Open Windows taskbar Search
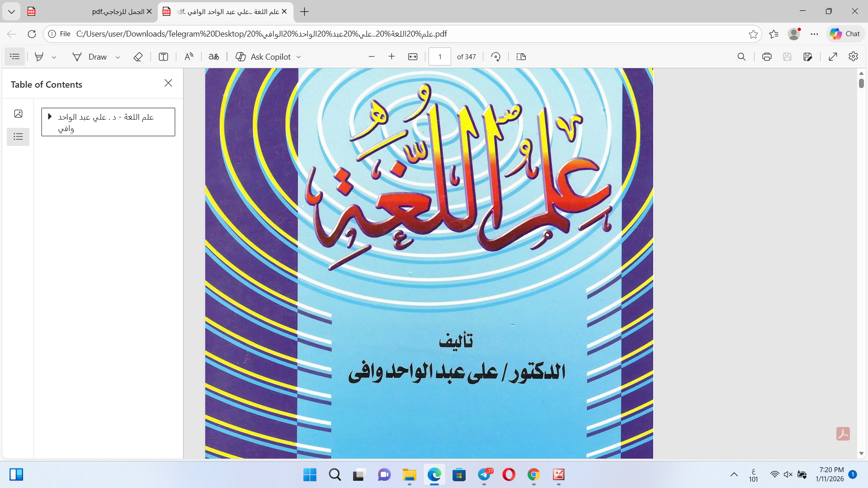The height and width of the screenshot is (488, 868). coord(335,475)
